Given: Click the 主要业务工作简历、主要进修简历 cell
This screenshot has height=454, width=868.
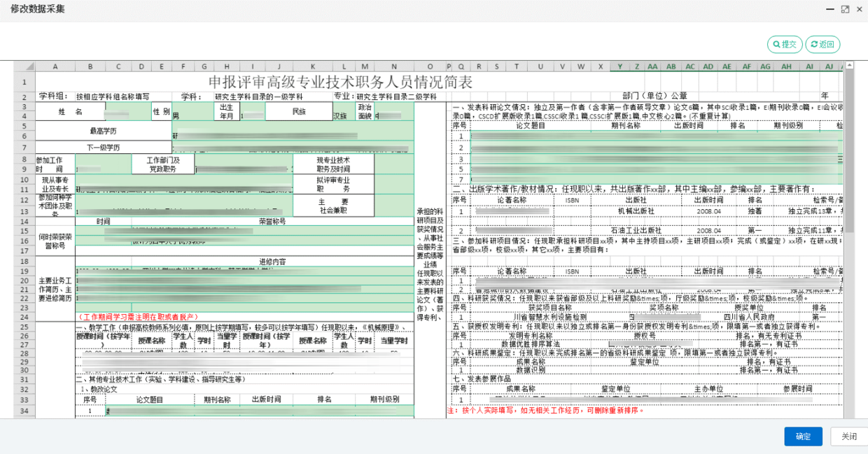Looking at the screenshot, I should coord(55,289).
